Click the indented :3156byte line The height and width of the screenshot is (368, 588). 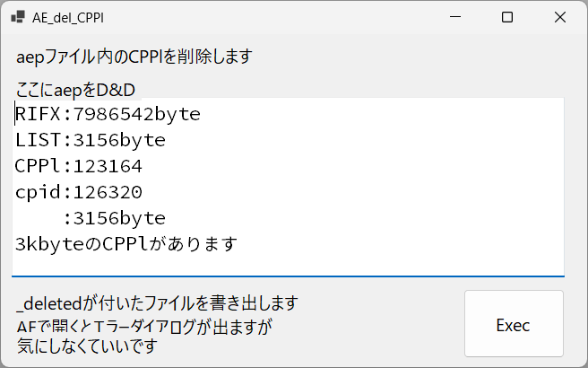pyautogui.click(x=115, y=218)
